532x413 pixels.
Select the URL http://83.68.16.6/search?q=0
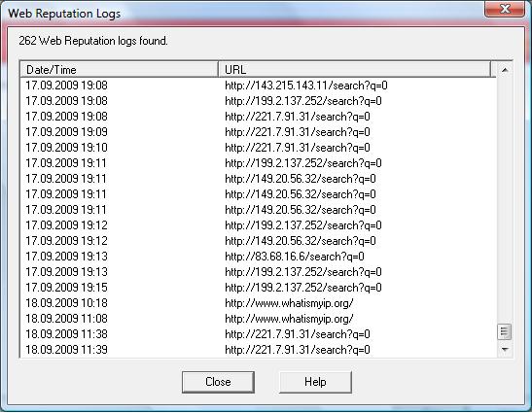(295, 257)
